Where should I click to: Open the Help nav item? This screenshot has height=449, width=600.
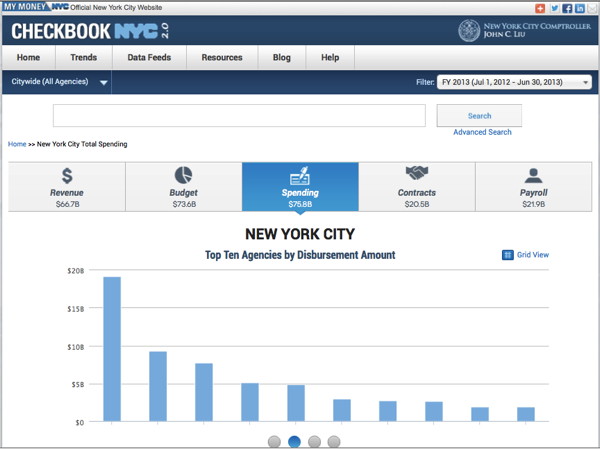(330, 57)
